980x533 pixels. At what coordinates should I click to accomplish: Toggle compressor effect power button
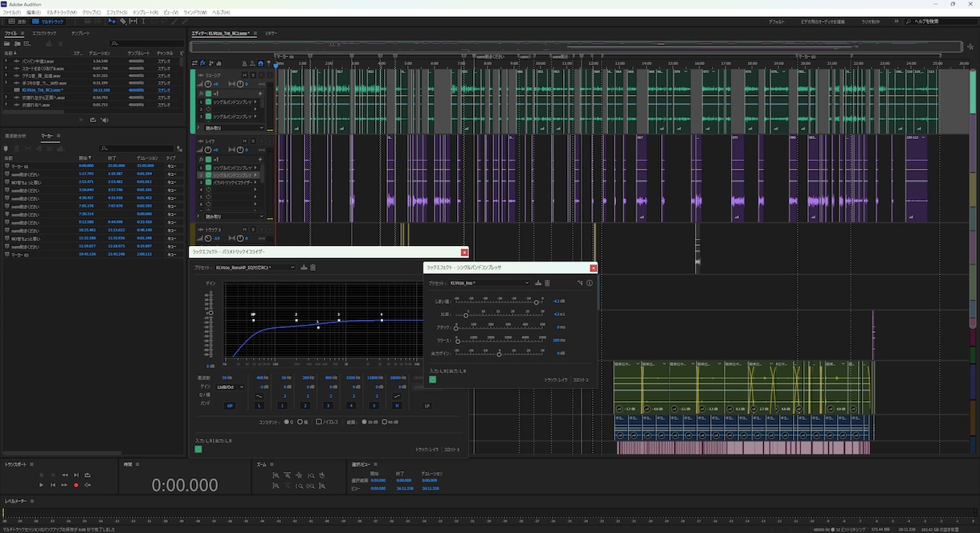pos(432,379)
